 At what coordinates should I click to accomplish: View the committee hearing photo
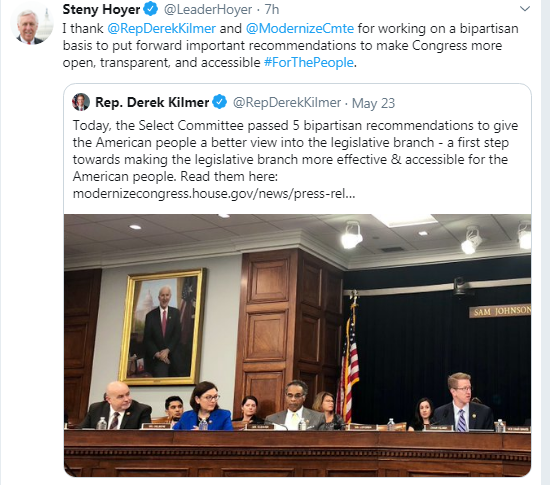(x=297, y=345)
